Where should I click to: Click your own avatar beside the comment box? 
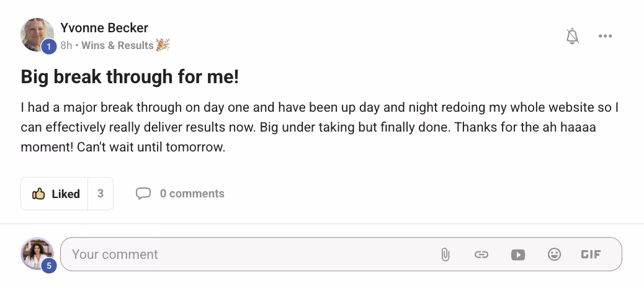37,252
